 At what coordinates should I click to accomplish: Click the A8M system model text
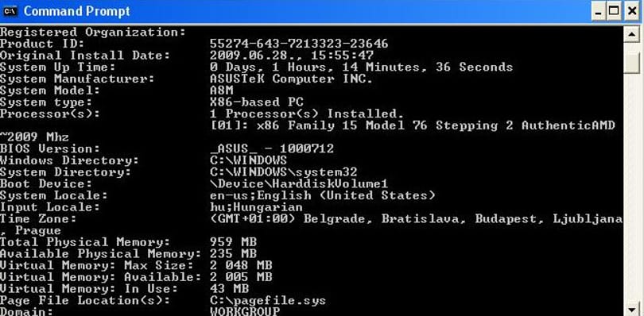pyautogui.click(x=221, y=91)
